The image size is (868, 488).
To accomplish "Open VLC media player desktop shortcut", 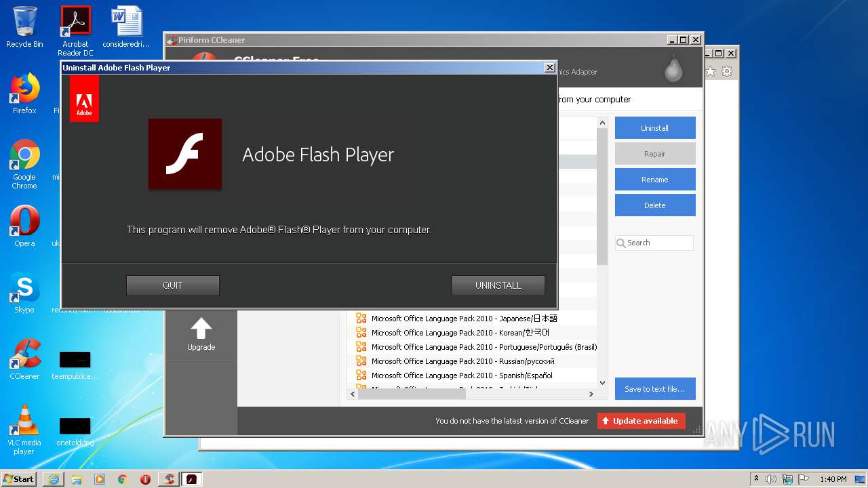I will tap(24, 430).
